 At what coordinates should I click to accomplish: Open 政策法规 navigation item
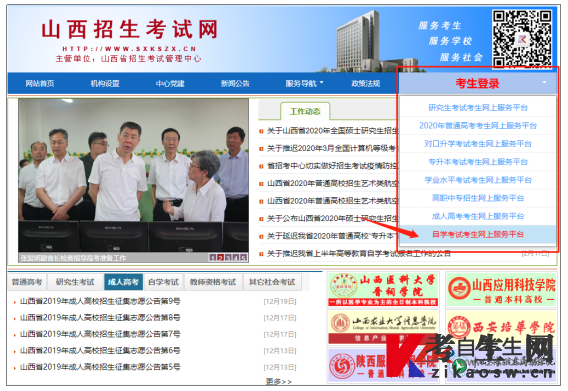click(366, 84)
